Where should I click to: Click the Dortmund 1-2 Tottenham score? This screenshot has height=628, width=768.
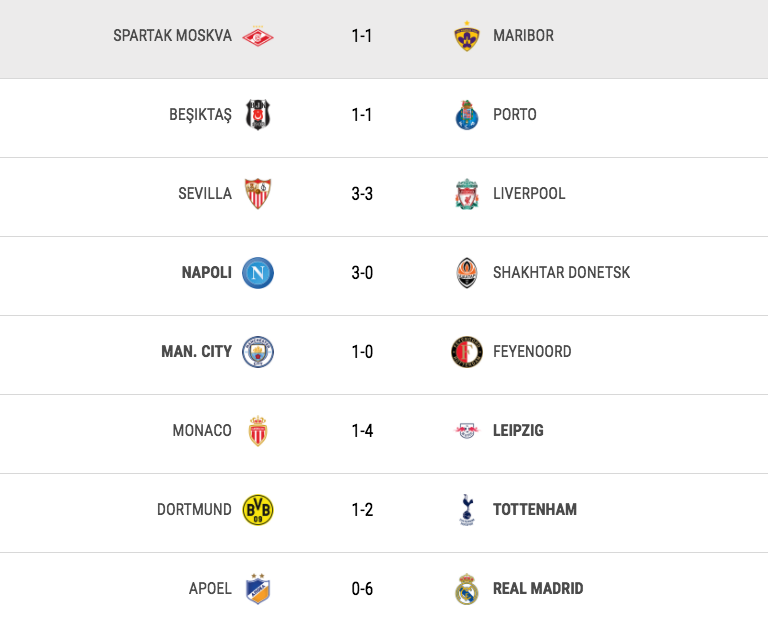(x=362, y=510)
